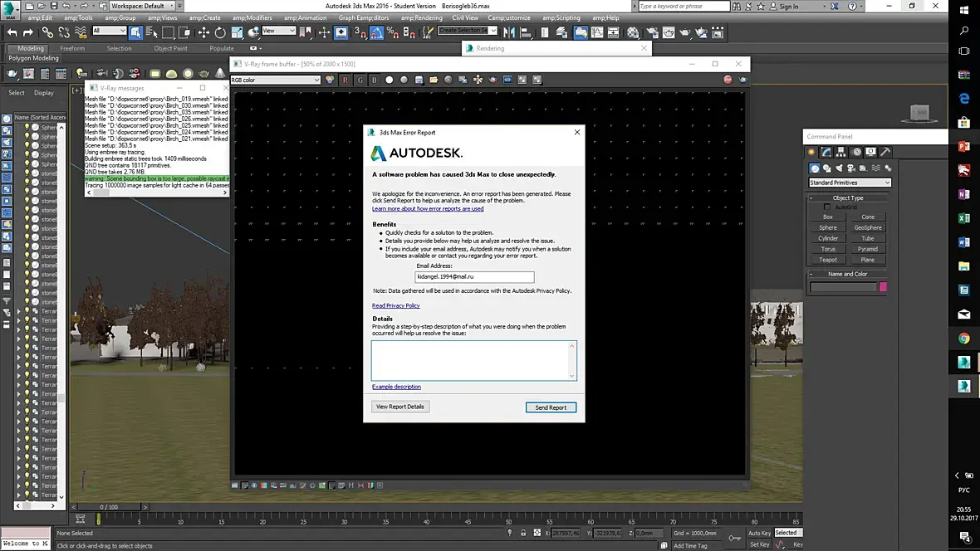Switch to the Object Paint ribbon tab
Image resolution: width=980 pixels, height=551 pixels.
[170, 48]
